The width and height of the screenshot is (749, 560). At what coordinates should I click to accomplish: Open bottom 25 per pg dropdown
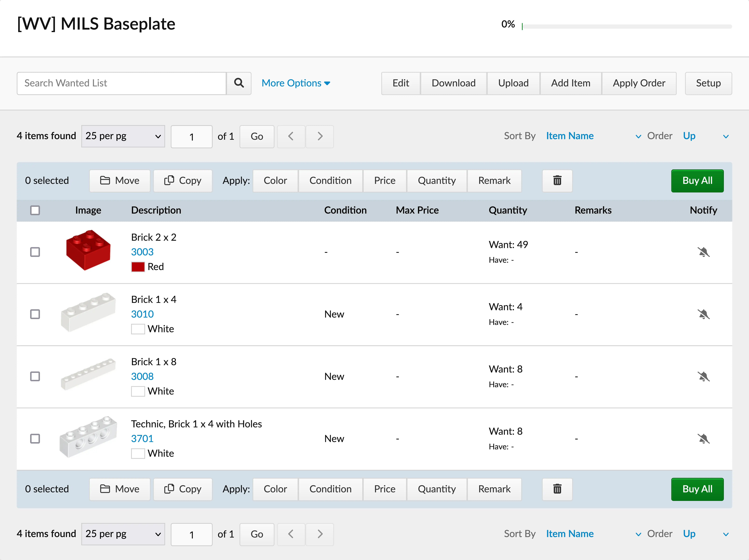pos(123,534)
